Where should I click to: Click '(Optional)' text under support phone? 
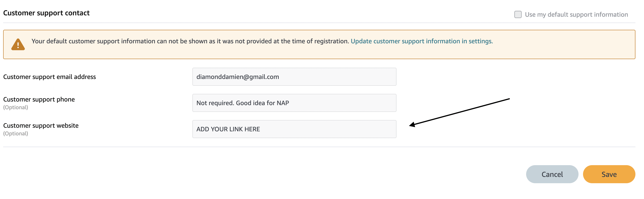pos(16,107)
